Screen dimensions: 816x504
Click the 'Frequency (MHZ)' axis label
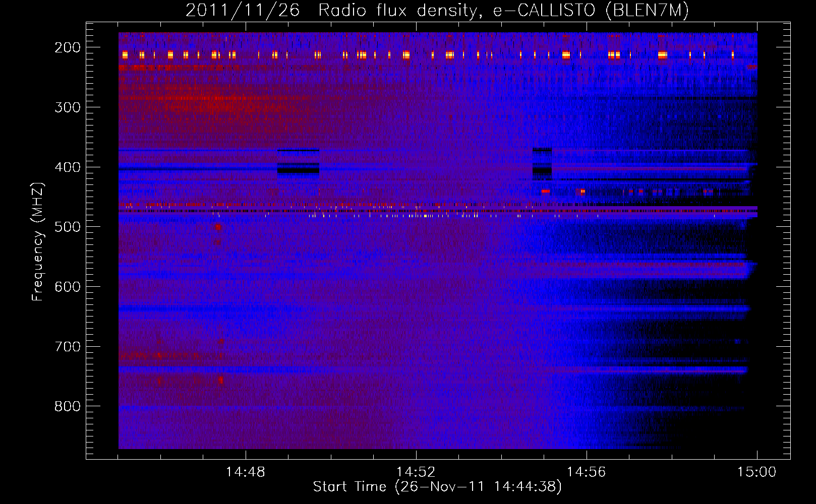pos(38,242)
